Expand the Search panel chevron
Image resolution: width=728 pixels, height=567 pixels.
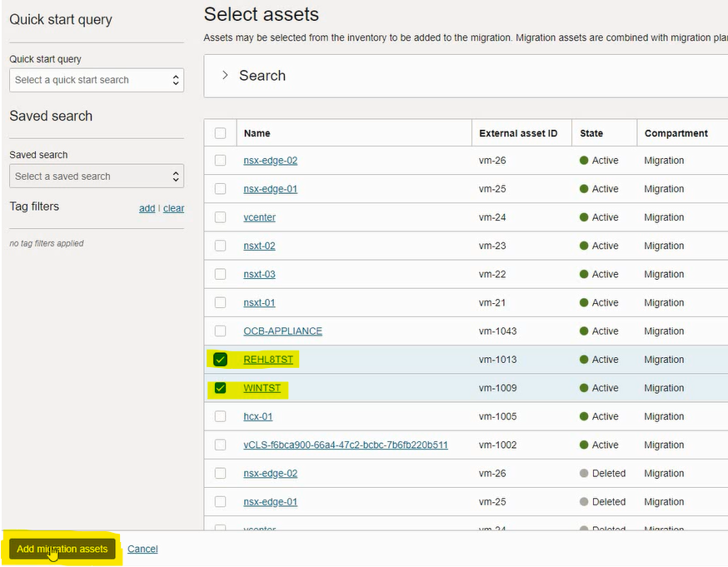pyautogui.click(x=225, y=75)
